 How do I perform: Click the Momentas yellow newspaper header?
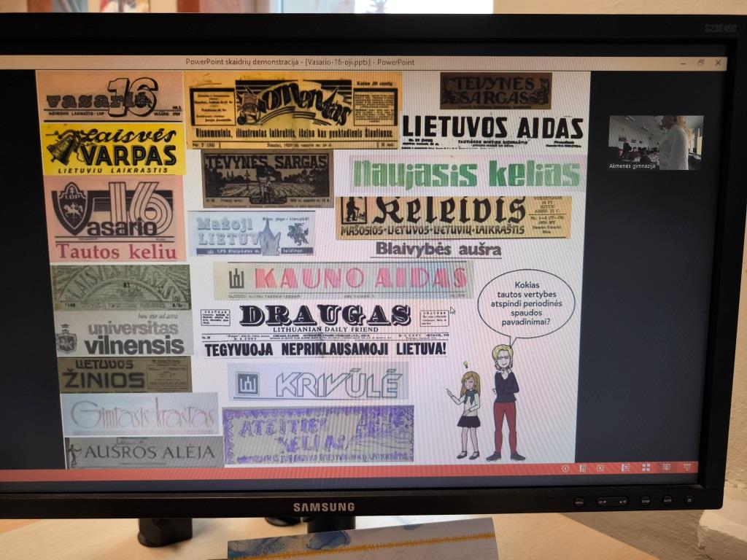[293, 111]
